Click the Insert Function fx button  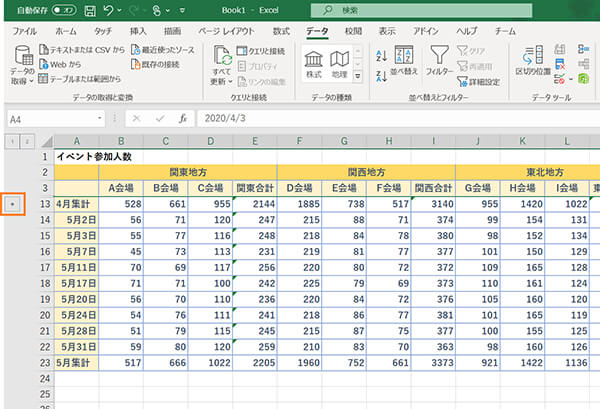182,118
